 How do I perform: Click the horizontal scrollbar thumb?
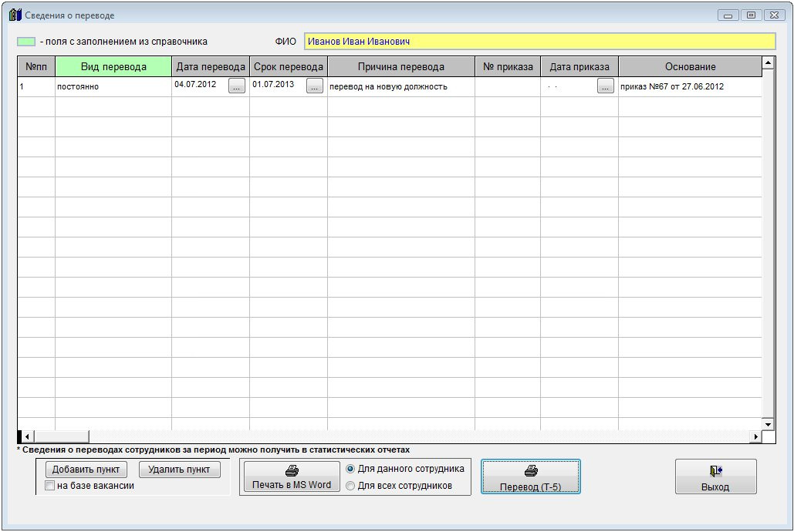[61, 436]
